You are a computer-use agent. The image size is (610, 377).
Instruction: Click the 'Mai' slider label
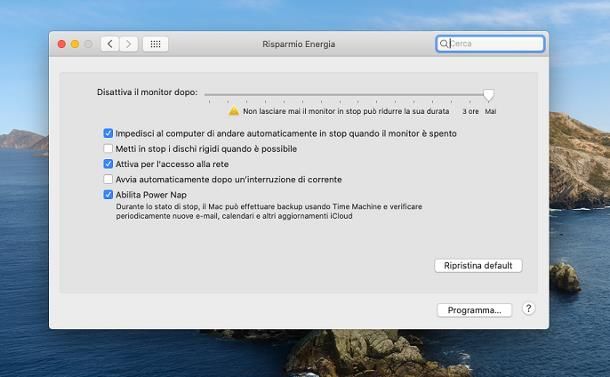point(490,111)
